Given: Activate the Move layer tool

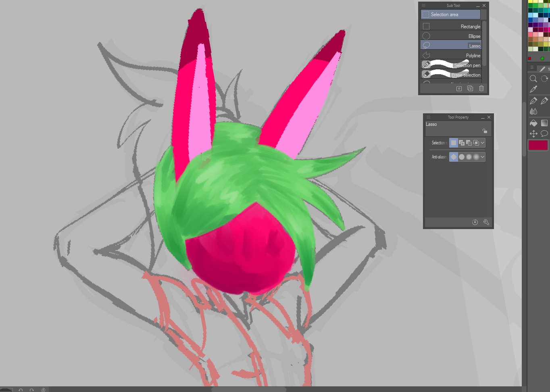Looking at the screenshot, I should click(533, 133).
